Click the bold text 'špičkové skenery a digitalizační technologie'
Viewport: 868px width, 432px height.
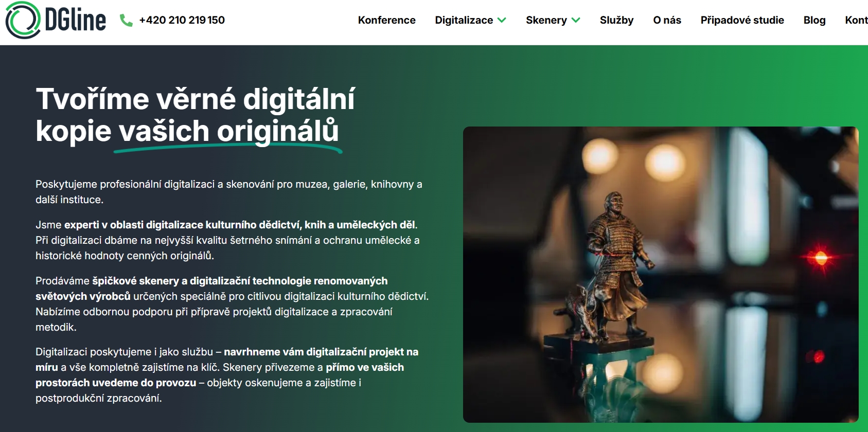239,281
